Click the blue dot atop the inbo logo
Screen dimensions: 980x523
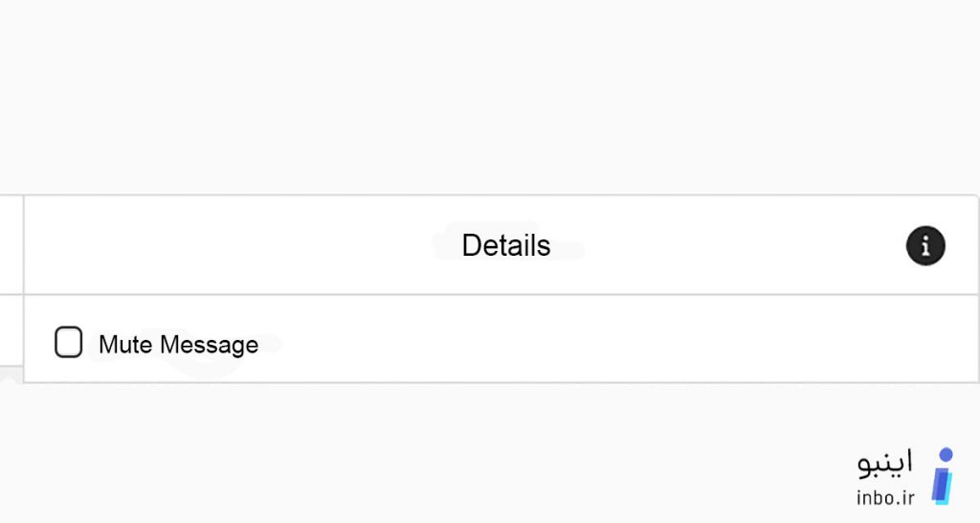tap(947, 454)
